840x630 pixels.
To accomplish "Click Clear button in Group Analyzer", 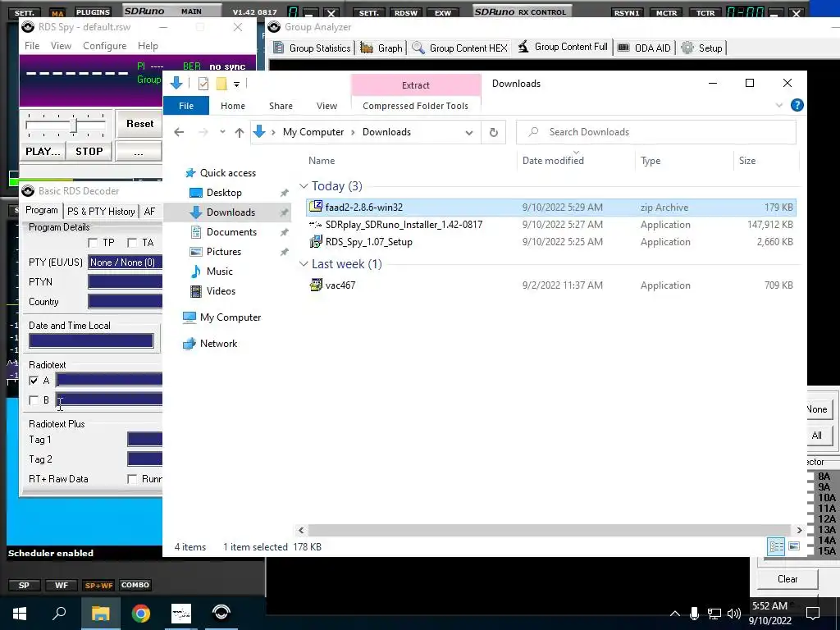I will [x=787, y=578].
